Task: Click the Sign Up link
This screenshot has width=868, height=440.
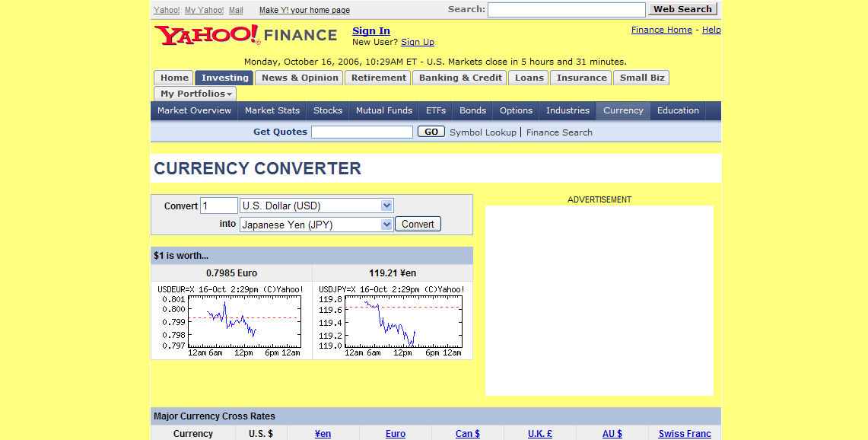Action: tap(418, 42)
